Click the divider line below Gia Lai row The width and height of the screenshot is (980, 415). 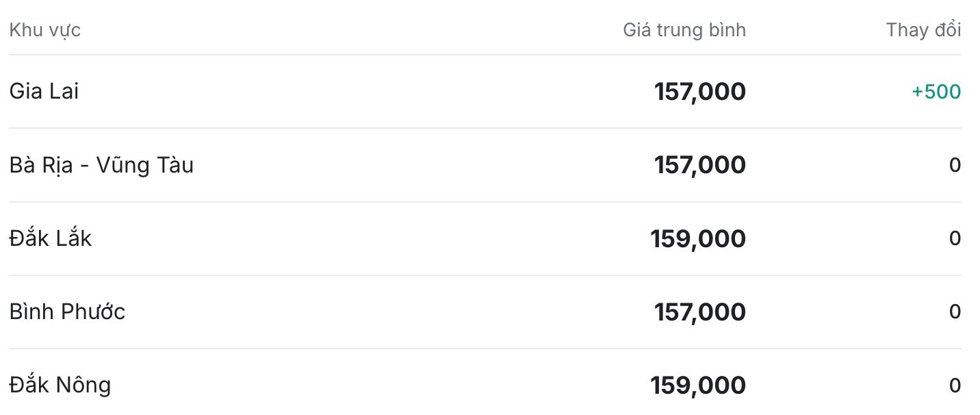click(485, 128)
